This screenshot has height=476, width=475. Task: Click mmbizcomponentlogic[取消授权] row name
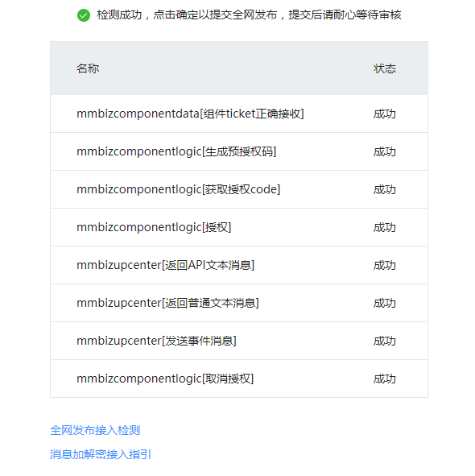(x=165, y=379)
